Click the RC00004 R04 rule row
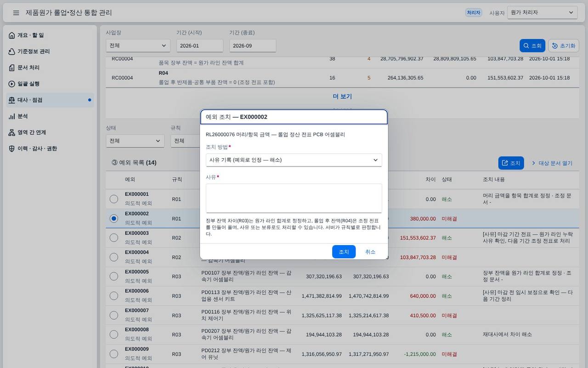 tap(342, 78)
